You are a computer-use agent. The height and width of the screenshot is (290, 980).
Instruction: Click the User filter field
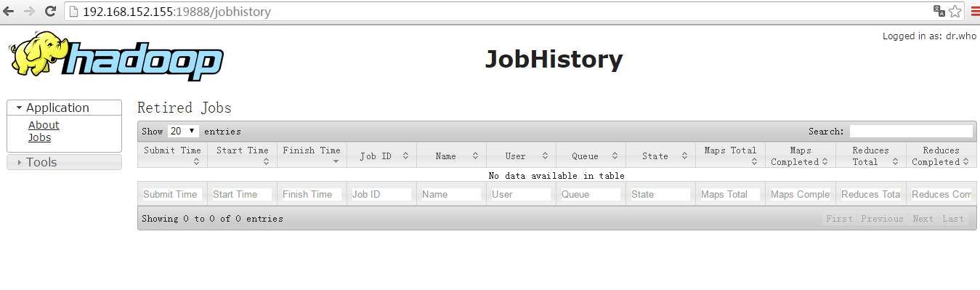pyautogui.click(x=520, y=194)
